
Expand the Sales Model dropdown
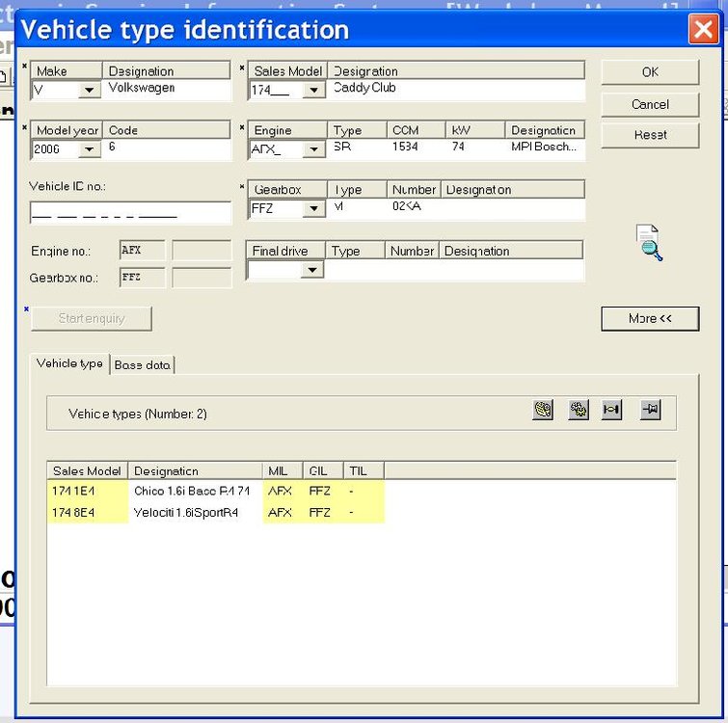[x=313, y=90]
